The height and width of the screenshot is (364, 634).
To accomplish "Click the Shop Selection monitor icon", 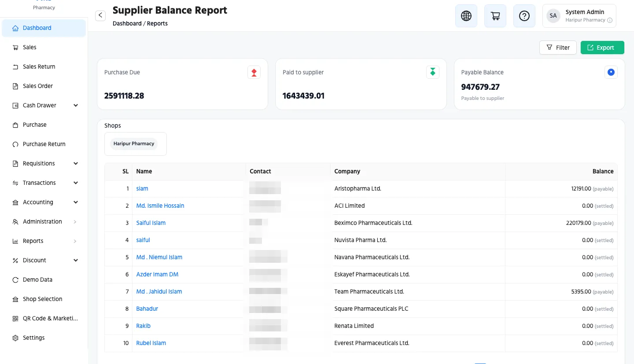I will 15,299.
